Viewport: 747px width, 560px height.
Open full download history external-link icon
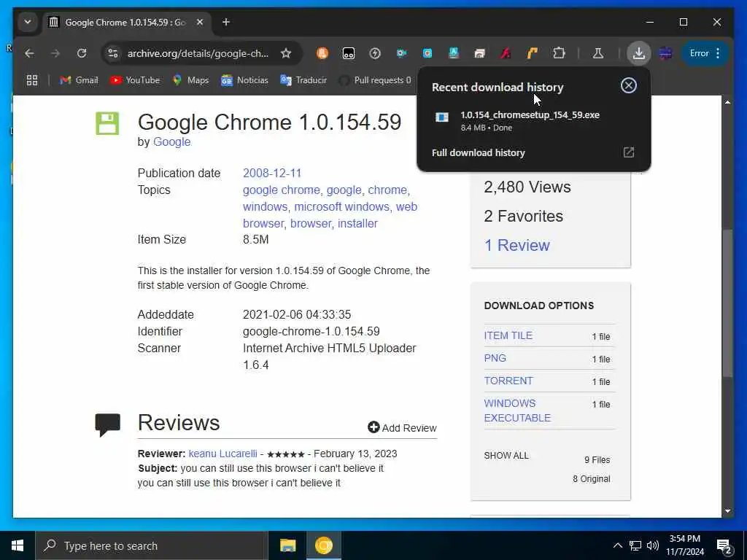(x=628, y=152)
